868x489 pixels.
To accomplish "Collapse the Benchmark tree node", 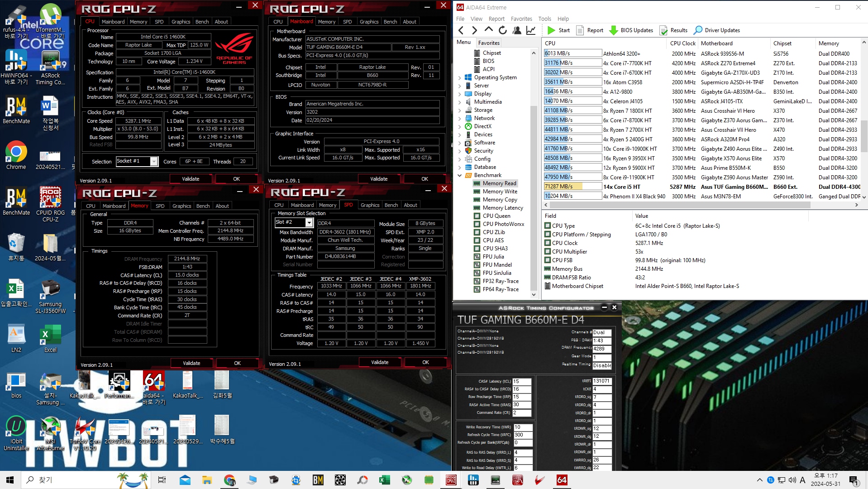I will pos(459,175).
